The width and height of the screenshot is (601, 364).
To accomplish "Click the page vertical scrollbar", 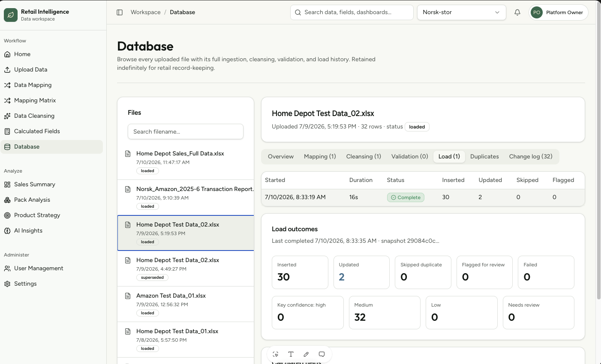I will (x=598, y=150).
